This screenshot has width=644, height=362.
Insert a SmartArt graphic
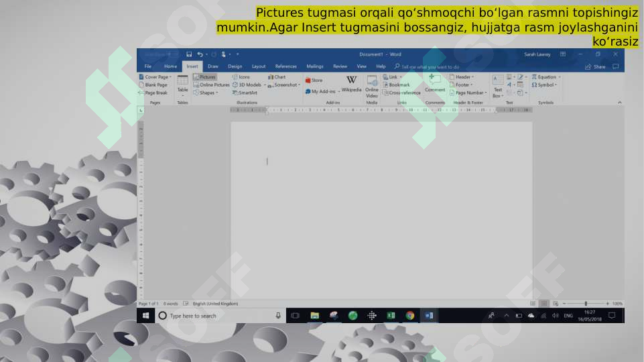245,93
